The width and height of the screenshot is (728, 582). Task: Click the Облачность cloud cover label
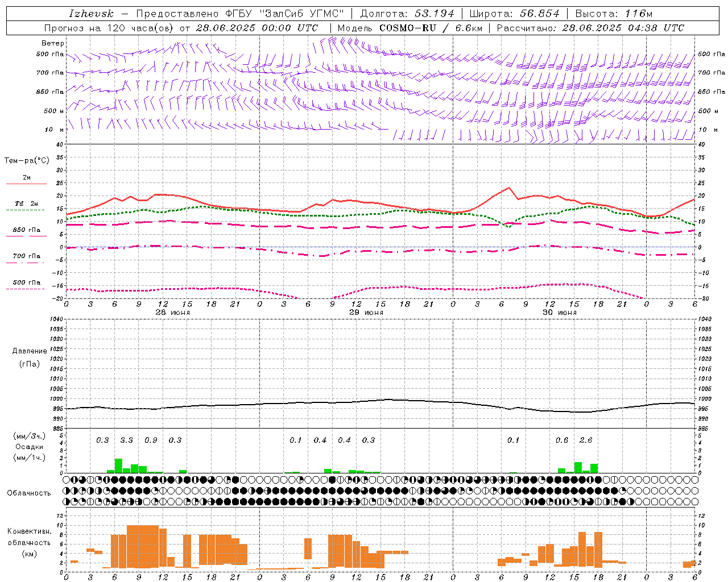pos(29,493)
